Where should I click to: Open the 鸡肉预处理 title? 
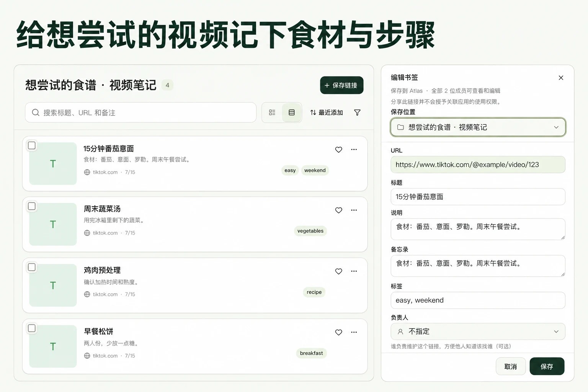point(102,270)
